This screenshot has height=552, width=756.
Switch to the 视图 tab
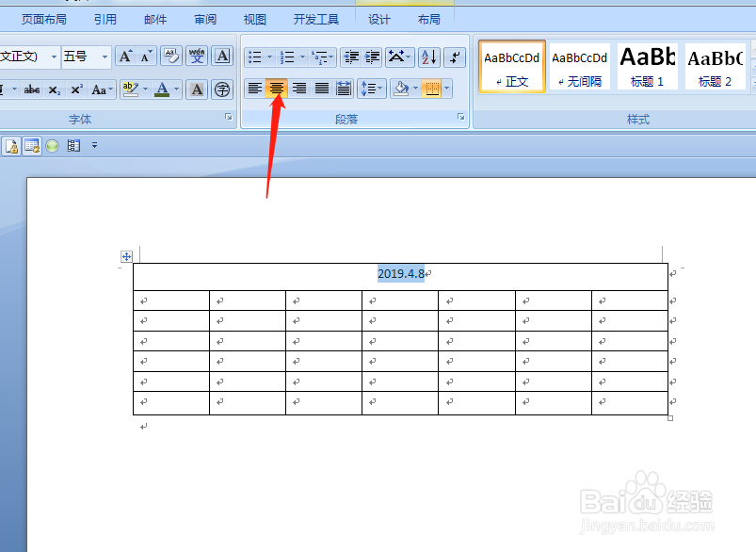(254, 19)
